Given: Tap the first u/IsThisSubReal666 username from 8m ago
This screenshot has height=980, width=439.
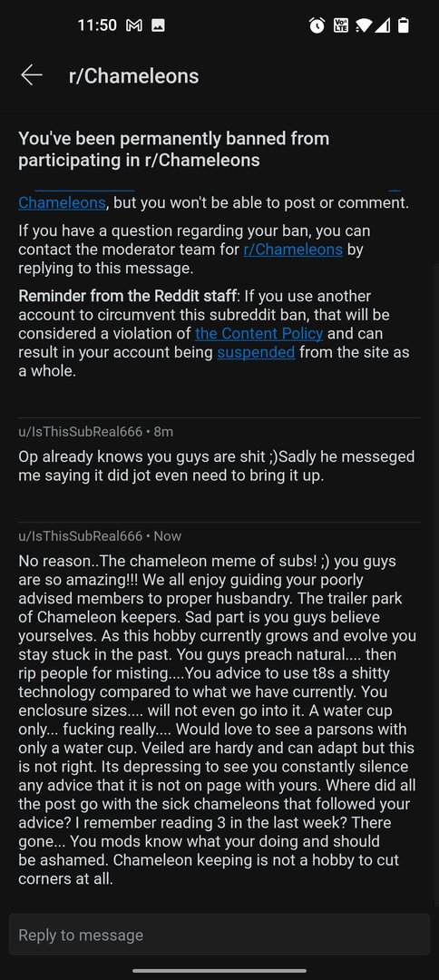Looking at the screenshot, I should pos(81,432).
